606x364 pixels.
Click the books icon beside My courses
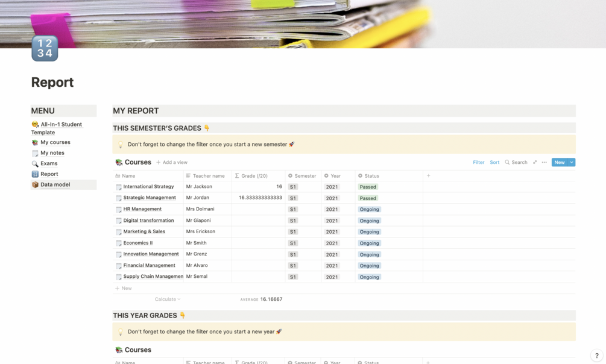point(35,143)
